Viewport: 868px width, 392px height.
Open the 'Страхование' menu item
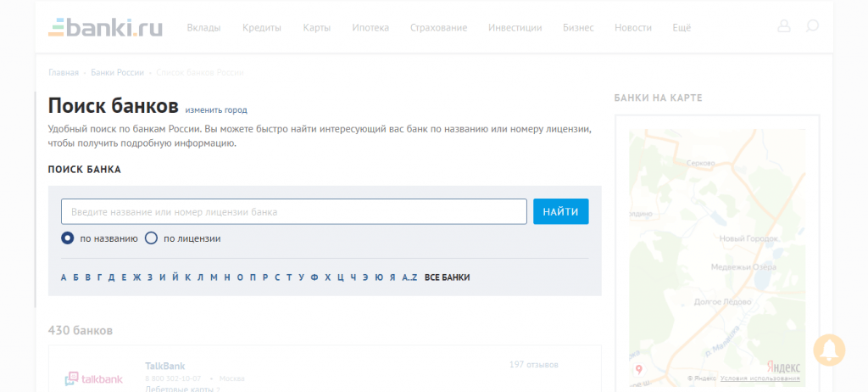click(438, 28)
